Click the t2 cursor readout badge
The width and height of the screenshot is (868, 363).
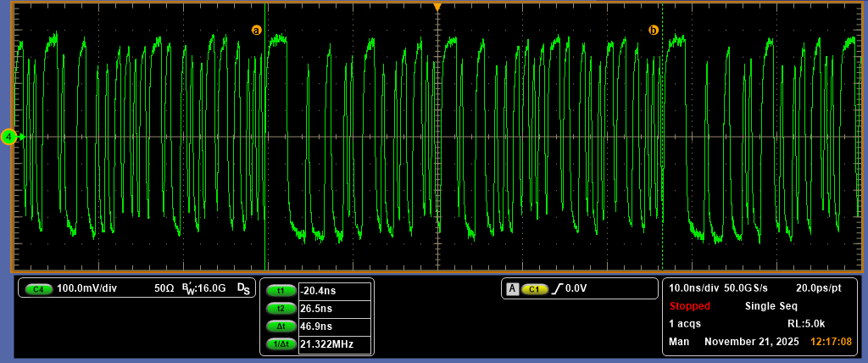pos(281,308)
